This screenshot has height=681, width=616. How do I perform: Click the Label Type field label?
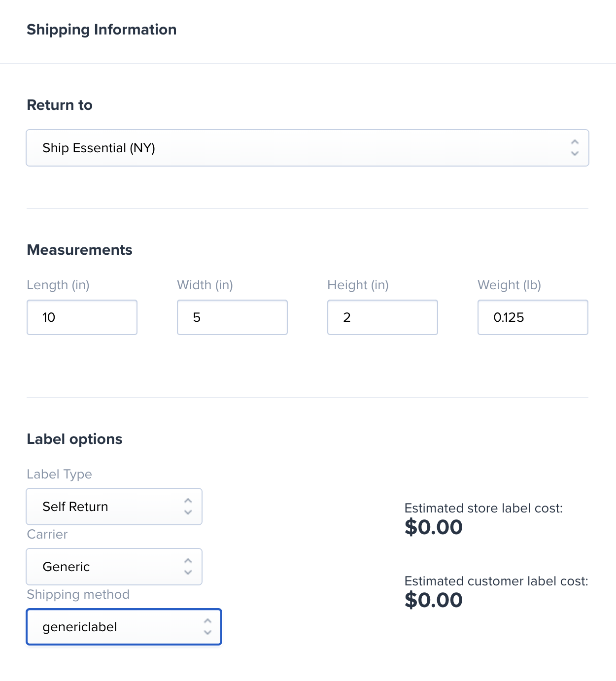click(59, 475)
